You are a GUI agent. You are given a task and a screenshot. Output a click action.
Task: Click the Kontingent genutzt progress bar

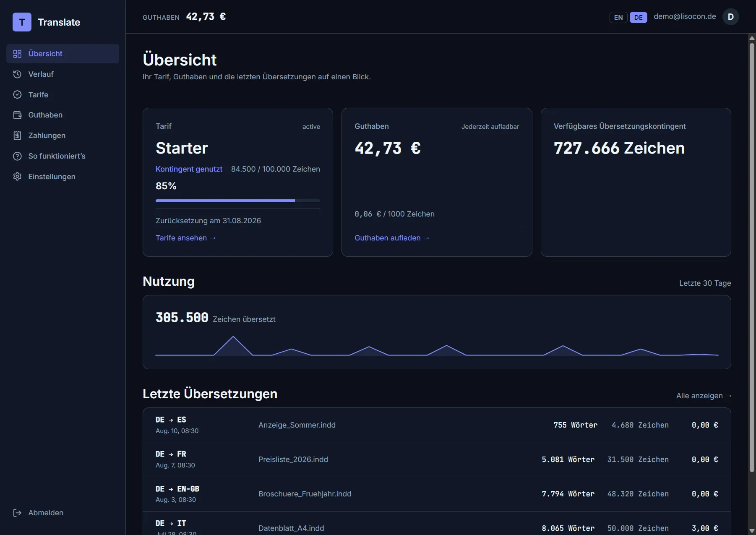(x=238, y=201)
